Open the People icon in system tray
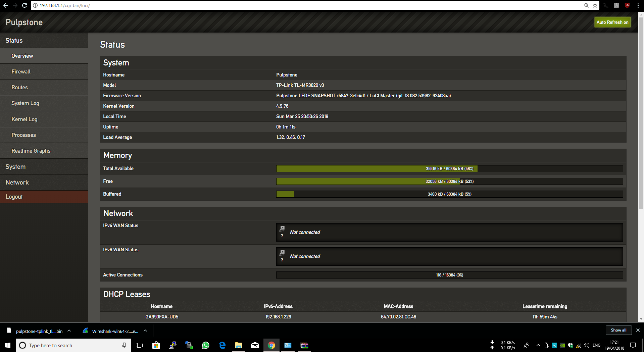 (526, 345)
